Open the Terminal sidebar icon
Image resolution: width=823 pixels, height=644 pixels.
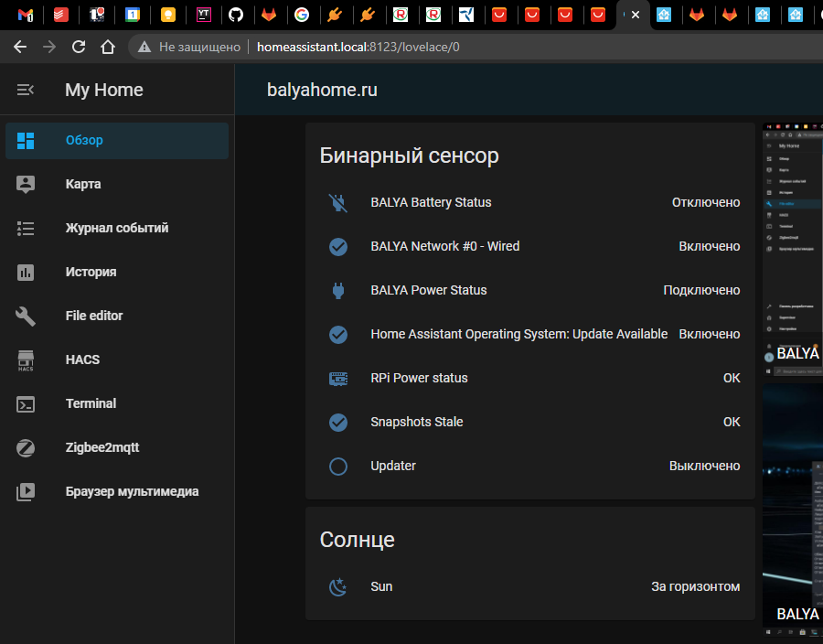pos(26,403)
